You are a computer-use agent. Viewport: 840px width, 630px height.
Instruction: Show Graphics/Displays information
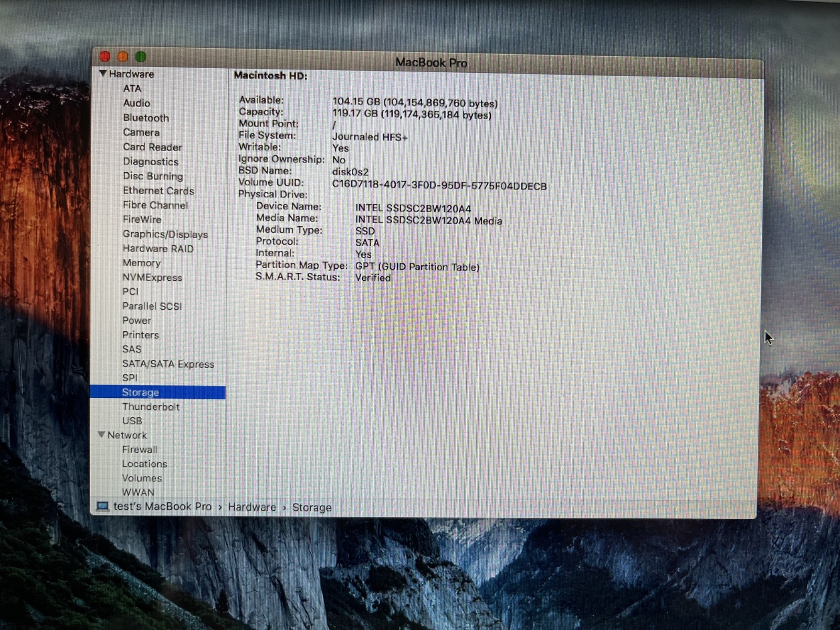point(165,234)
